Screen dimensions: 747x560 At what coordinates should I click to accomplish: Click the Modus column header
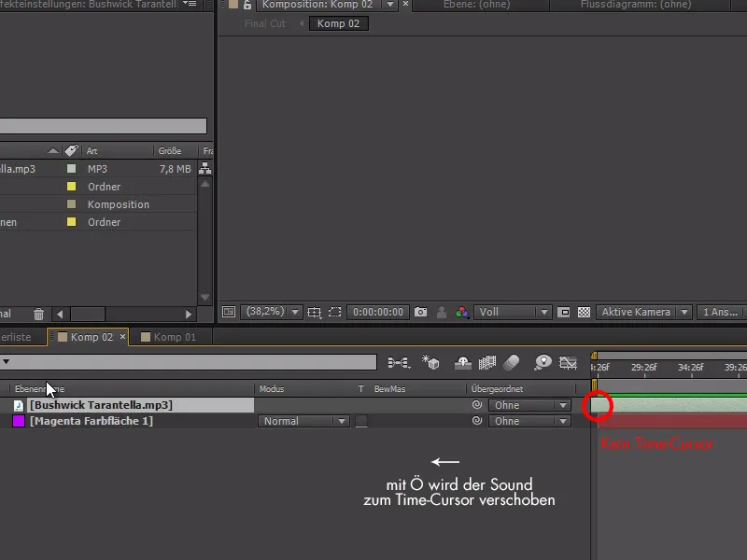[272, 389]
